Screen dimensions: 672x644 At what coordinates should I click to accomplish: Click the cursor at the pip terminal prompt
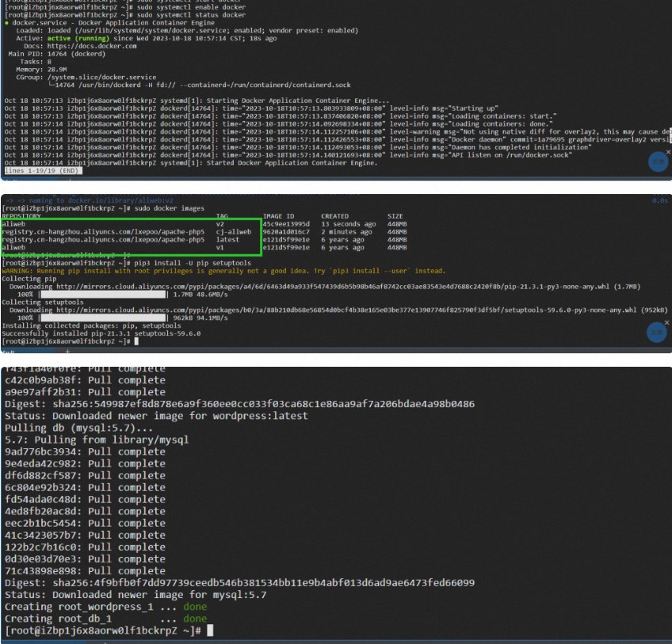136,341
